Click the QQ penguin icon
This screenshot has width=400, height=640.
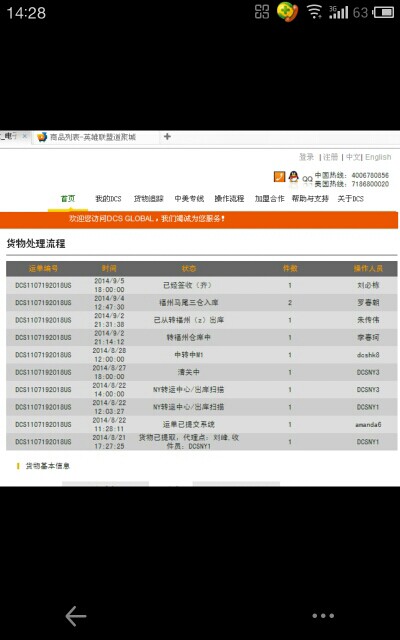coord(293,177)
